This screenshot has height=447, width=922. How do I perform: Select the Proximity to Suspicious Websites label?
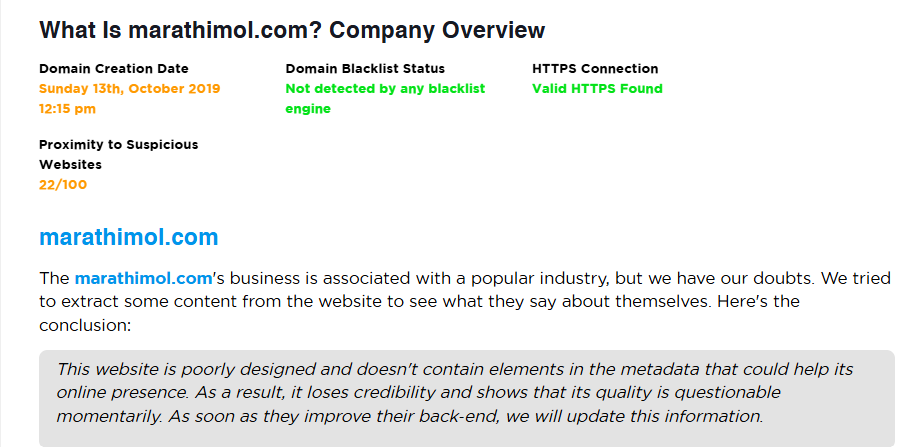[118, 155]
